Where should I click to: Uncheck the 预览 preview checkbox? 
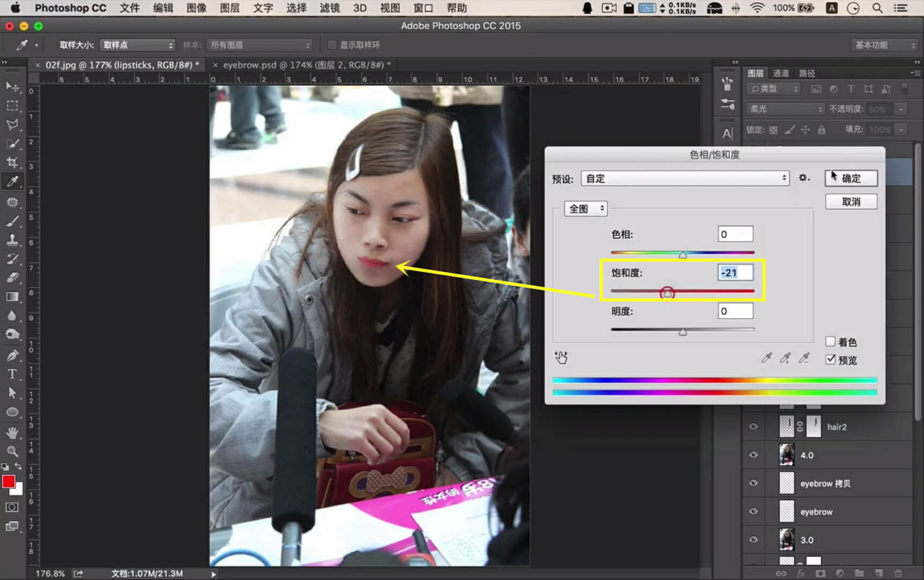(830, 359)
